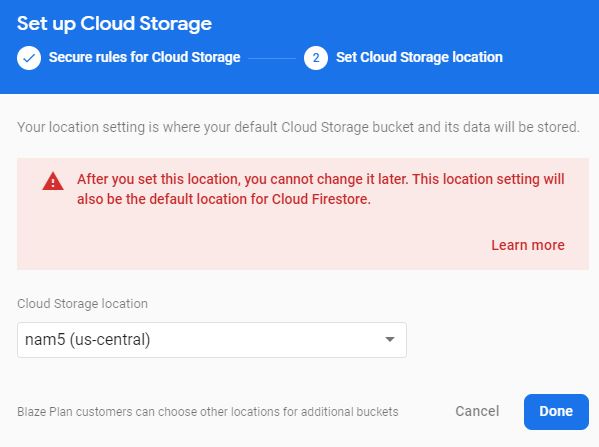This screenshot has width=599, height=447.
Task: Click the connector line between steps
Action: tap(272, 58)
